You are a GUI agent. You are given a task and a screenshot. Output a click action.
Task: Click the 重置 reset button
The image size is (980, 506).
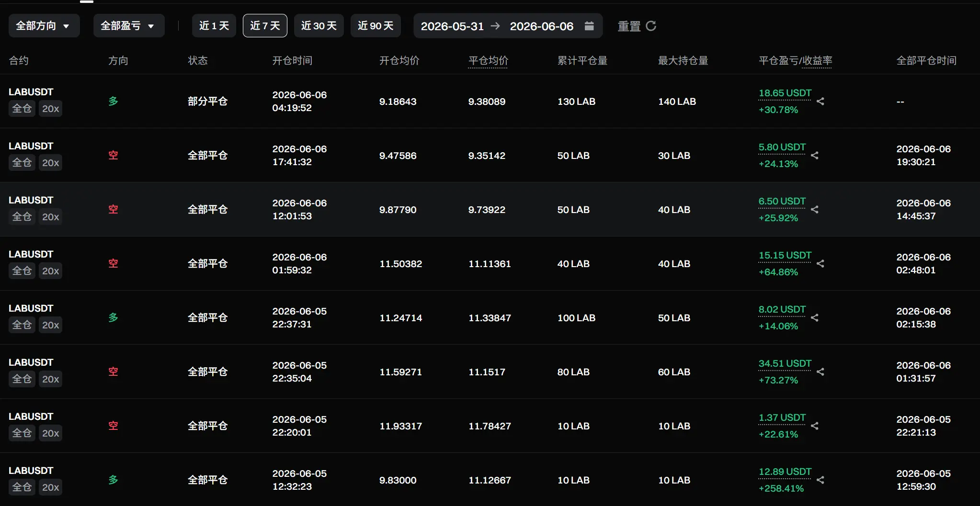coord(637,26)
